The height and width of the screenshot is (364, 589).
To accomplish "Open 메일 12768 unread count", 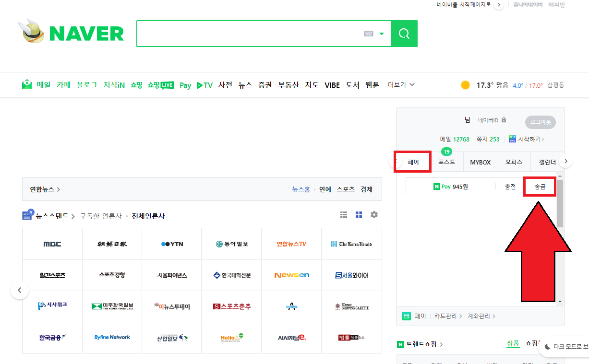I will (x=455, y=139).
